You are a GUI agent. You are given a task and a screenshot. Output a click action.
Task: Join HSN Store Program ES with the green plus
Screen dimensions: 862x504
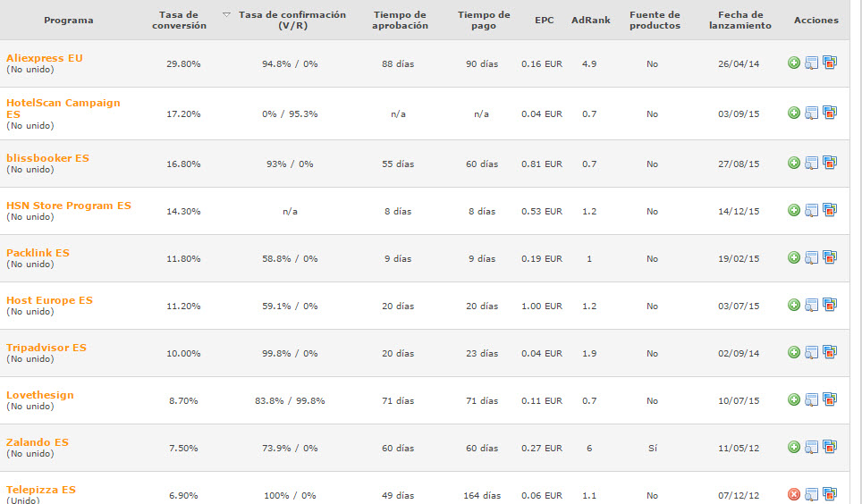pos(793,210)
